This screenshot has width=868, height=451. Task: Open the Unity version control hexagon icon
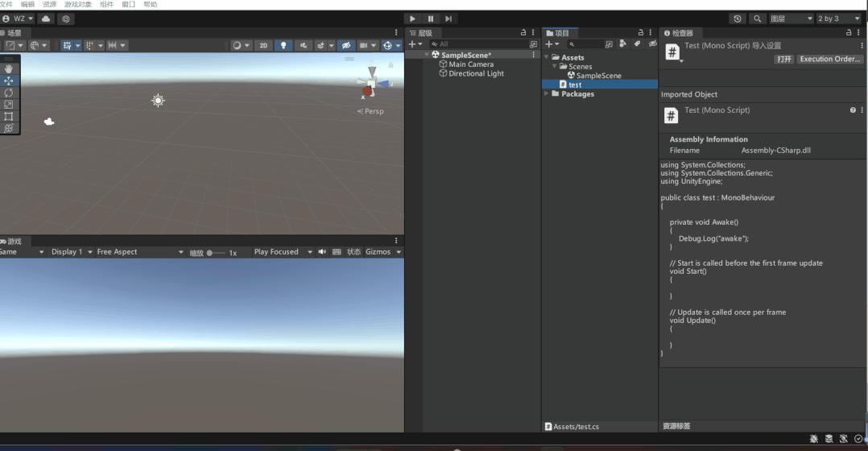[x=66, y=19]
